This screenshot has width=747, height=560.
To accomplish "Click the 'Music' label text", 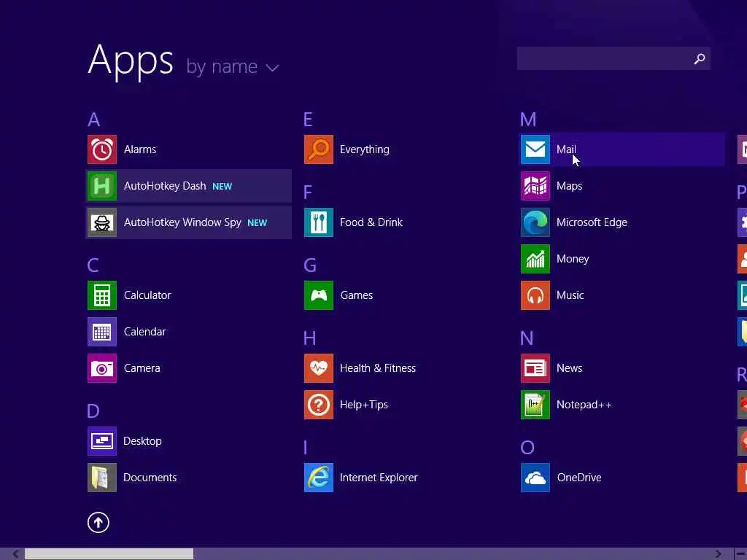I will pyautogui.click(x=570, y=295).
